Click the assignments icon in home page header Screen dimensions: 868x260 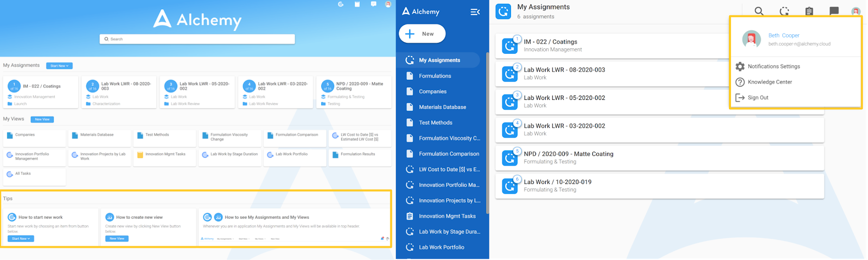click(341, 4)
